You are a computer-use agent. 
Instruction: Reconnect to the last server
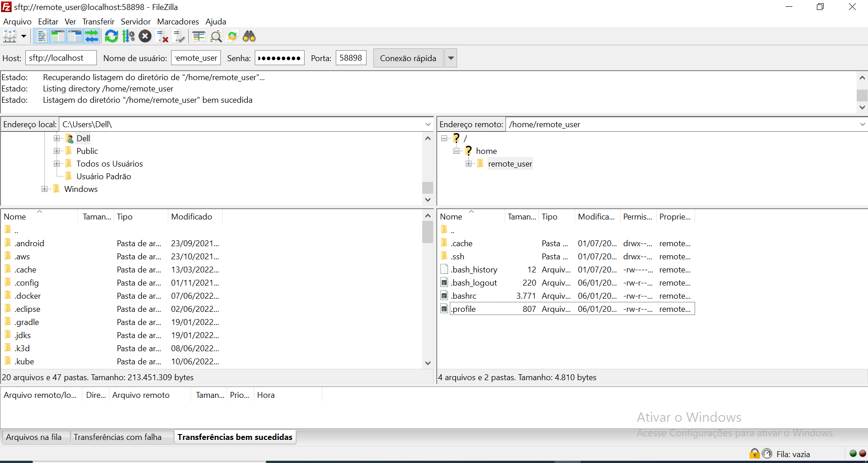click(179, 36)
